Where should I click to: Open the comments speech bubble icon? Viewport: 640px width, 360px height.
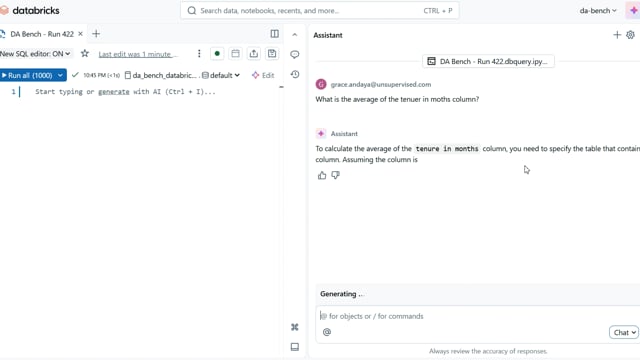click(x=295, y=54)
